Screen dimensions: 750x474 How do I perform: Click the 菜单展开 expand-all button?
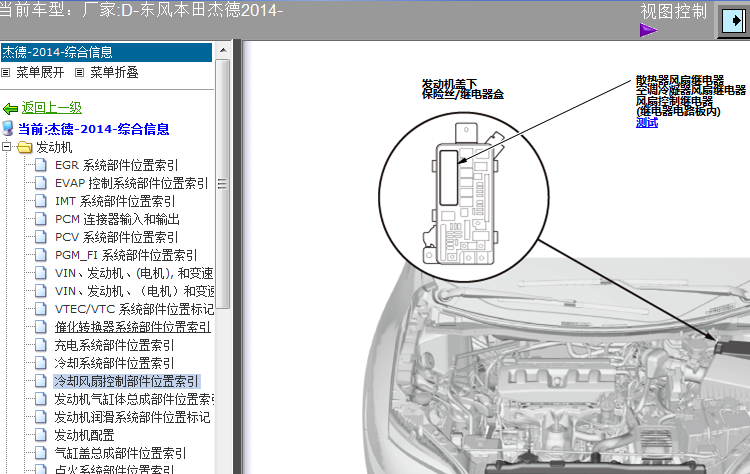(x=40, y=72)
